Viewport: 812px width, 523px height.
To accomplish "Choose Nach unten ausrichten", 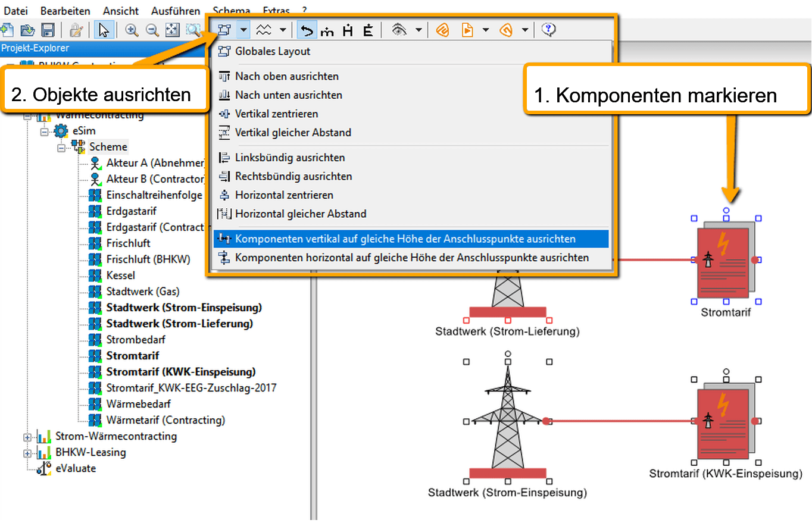I will (x=411, y=95).
